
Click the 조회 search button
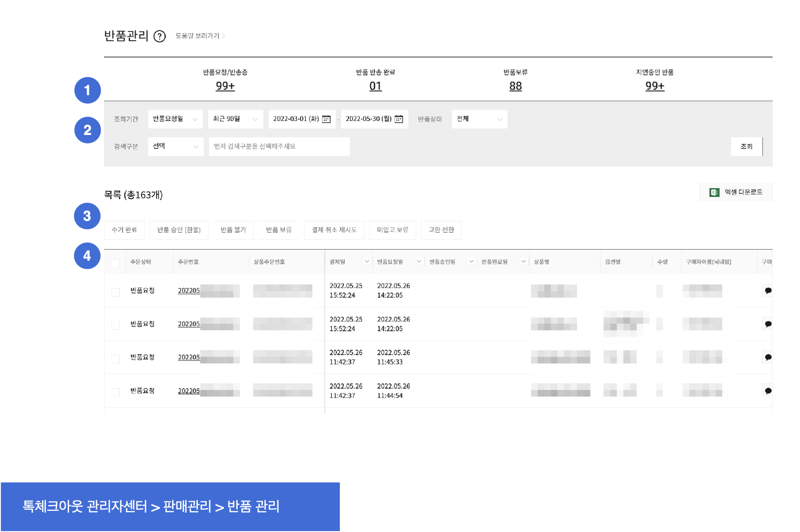pyautogui.click(x=746, y=146)
